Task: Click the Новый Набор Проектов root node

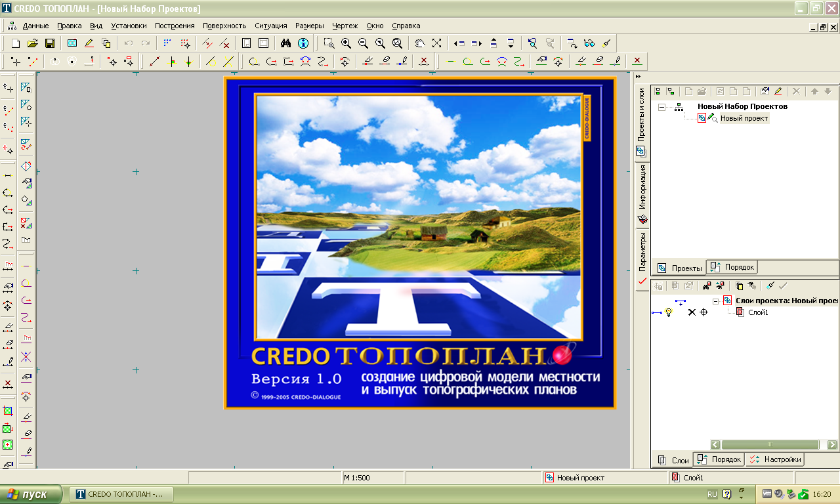Action: tap(742, 106)
